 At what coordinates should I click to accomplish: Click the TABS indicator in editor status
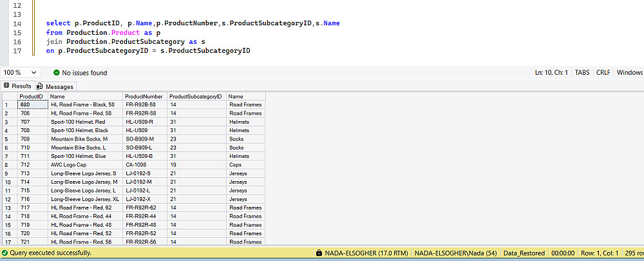point(582,73)
